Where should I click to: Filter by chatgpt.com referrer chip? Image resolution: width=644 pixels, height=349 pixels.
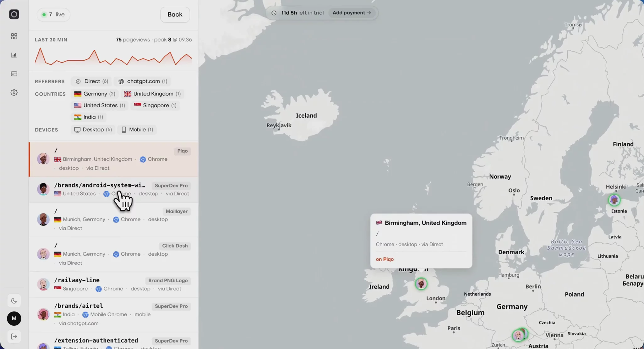pos(143,81)
